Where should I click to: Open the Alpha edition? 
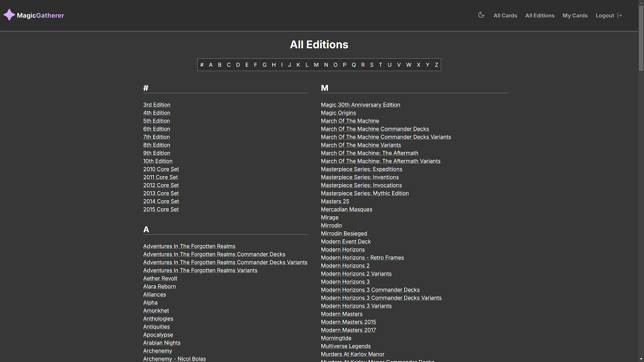[x=150, y=303]
